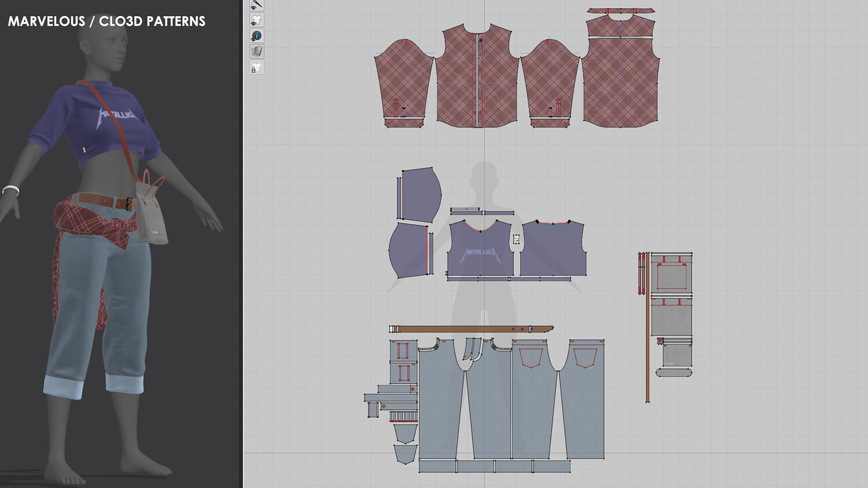Select the lower purple T-shirt sleeve pattern
The width and height of the screenshot is (868, 488).
tap(409, 251)
